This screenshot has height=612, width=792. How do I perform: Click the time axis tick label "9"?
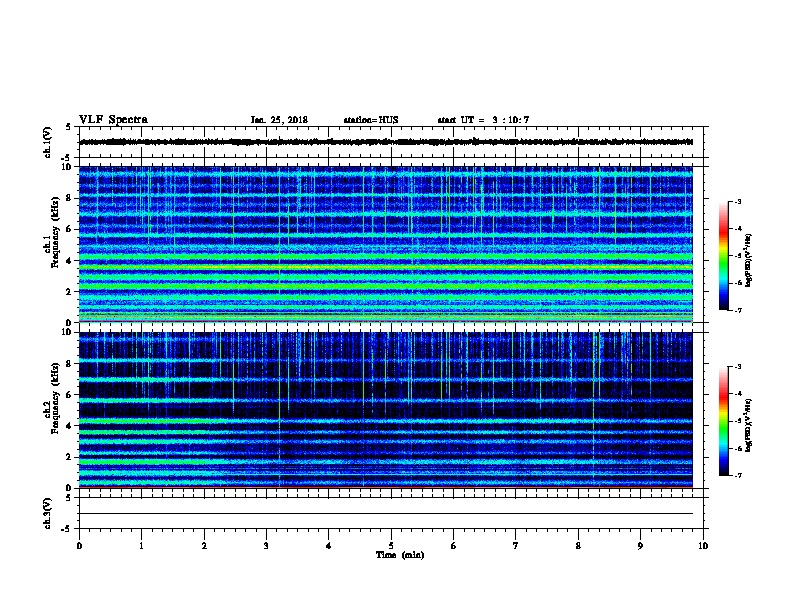[640, 546]
